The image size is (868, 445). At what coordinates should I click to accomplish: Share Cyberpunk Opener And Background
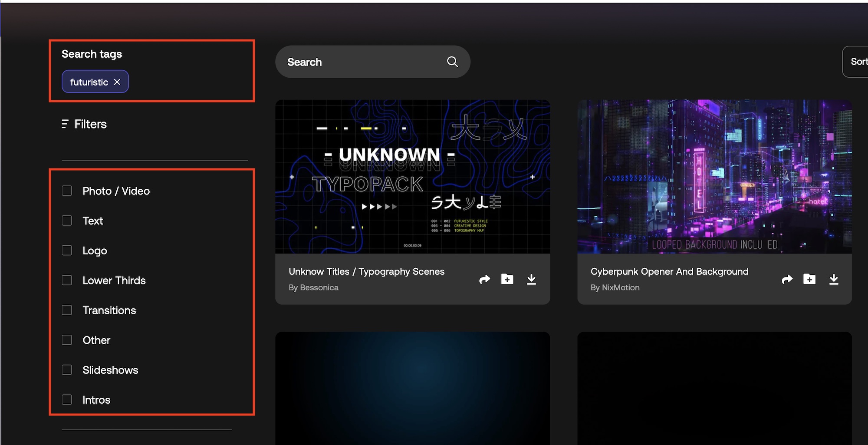pos(787,279)
